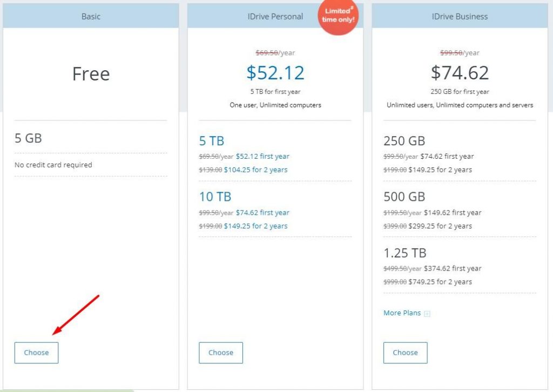Select the 250 GB storage heading
The height and width of the screenshot is (392, 553).
(x=404, y=141)
